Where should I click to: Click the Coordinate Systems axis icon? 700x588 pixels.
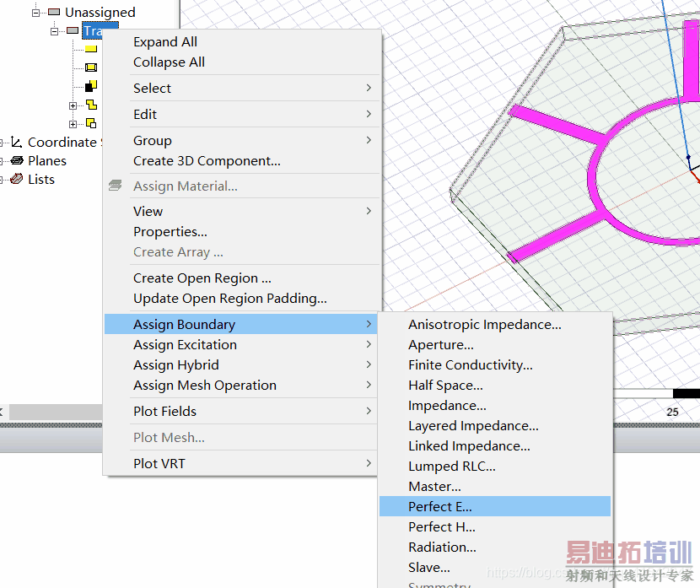point(17,142)
